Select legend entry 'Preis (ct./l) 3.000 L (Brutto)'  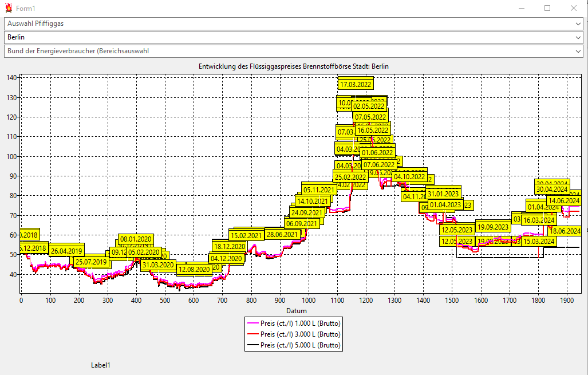(x=301, y=334)
